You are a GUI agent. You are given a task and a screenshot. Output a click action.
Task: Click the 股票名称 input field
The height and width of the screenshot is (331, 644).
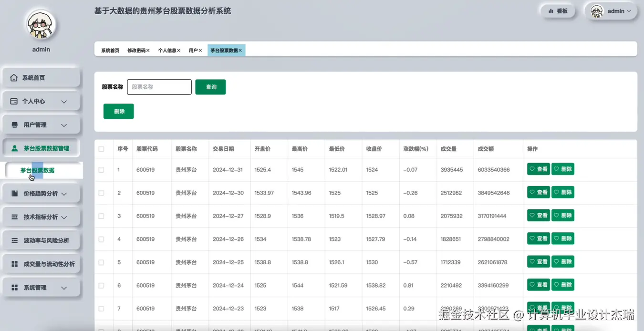click(159, 87)
